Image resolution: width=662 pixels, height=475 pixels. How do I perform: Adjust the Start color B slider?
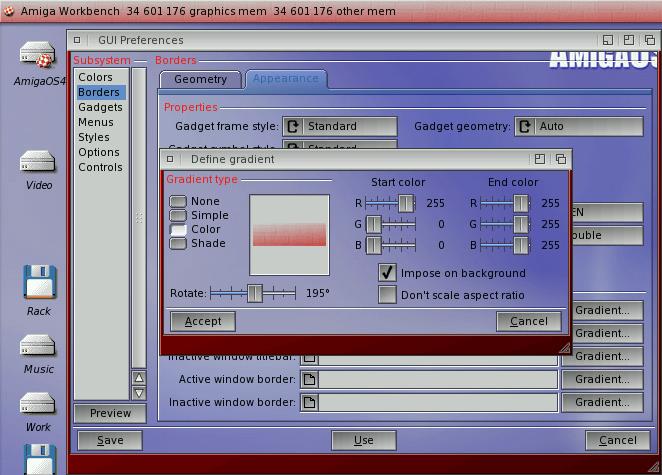point(391,245)
